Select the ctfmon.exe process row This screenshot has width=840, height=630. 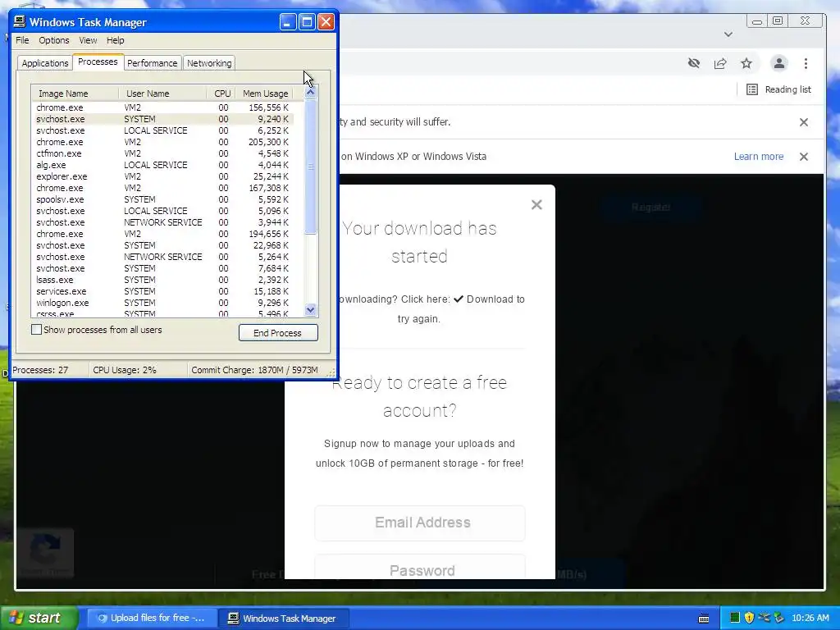point(163,153)
